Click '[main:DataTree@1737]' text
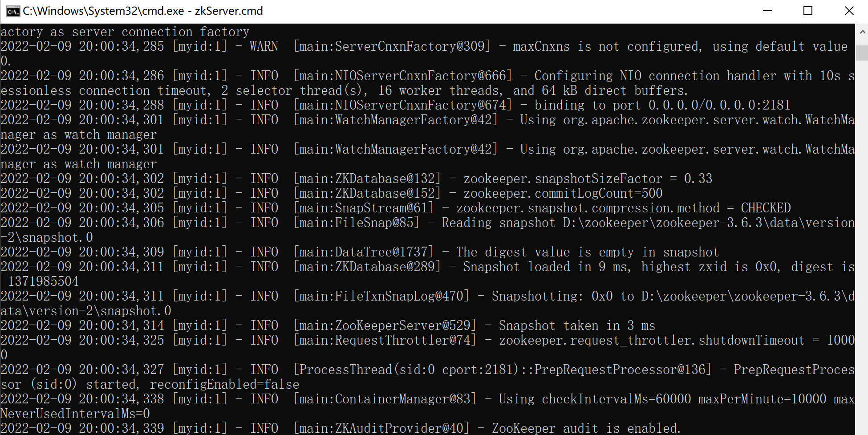 click(364, 252)
